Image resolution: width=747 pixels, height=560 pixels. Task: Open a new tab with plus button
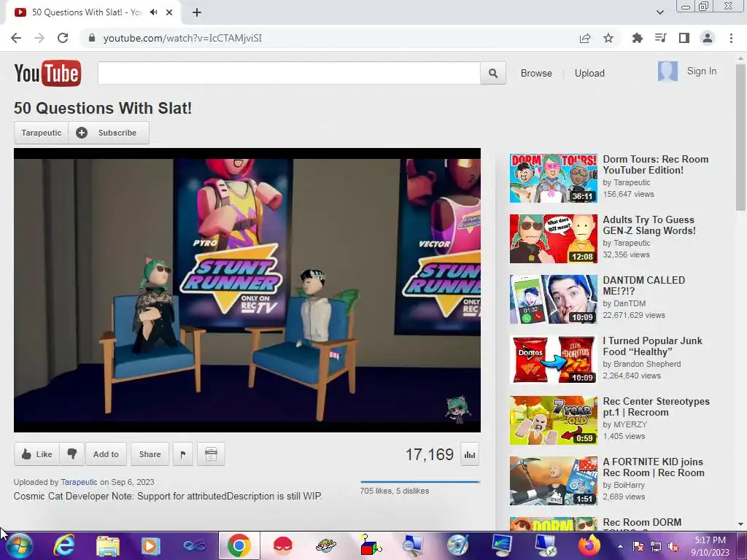pos(197,13)
